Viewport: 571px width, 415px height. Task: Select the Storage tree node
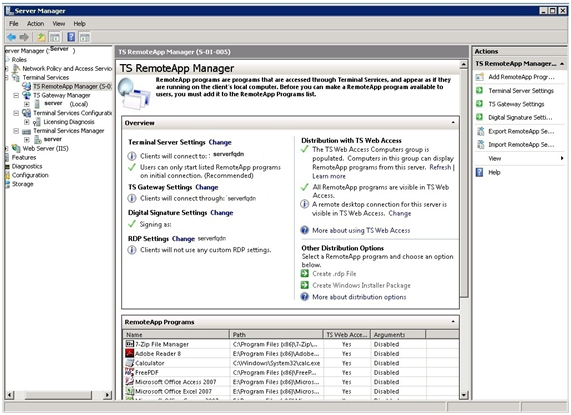point(23,184)
